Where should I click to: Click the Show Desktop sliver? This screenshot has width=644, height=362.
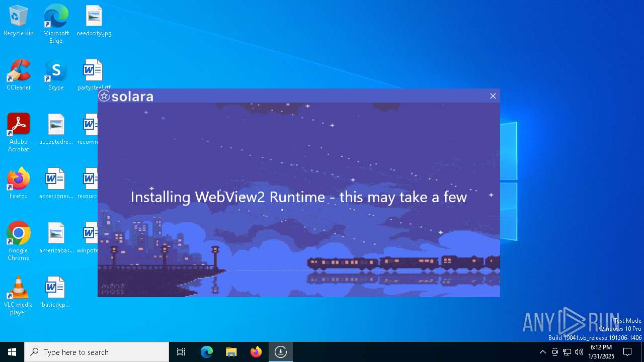pyautogui.click(x=642, y=352)
